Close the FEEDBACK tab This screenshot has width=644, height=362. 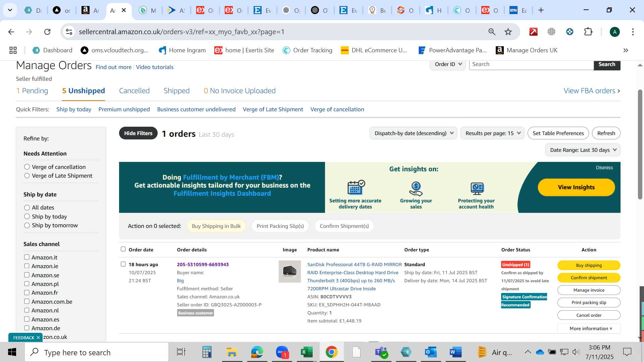[x=38, y=338]
